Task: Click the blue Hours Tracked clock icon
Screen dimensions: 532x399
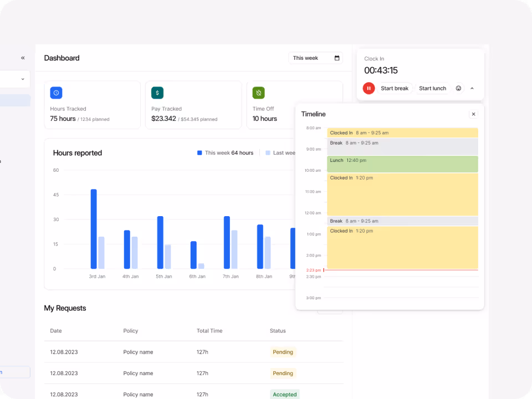Action: tap(56, 93)
